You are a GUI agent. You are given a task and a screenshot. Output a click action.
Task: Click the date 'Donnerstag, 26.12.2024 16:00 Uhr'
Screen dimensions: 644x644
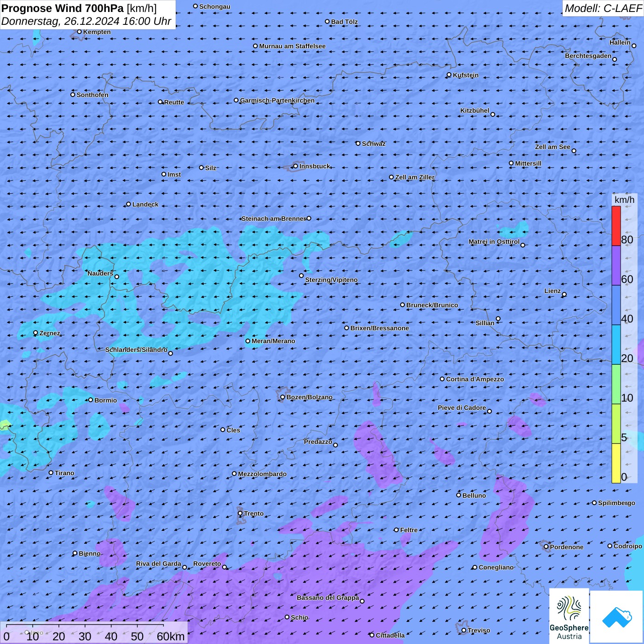(x=86, y=21)
